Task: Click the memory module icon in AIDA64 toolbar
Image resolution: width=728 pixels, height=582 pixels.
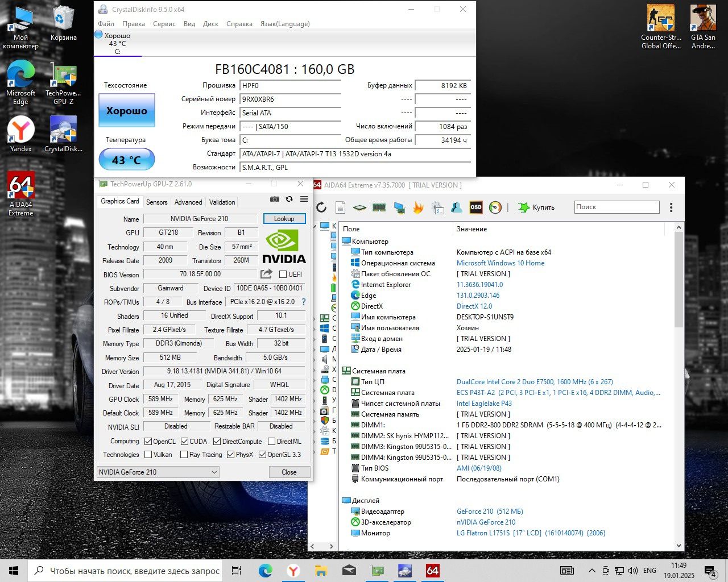Action: coord(379,207)
